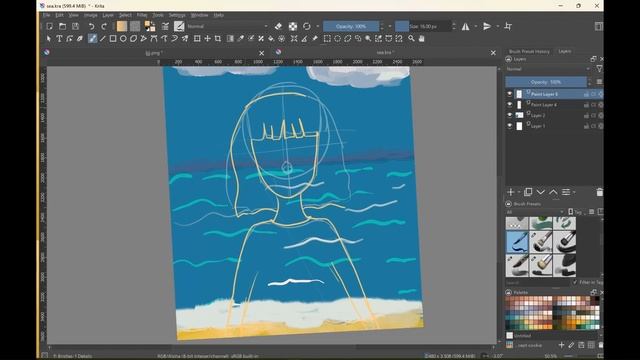This screenshot has width=640, height=360.
Task: Expand the add layer options arrow
Action: [519, 192]
